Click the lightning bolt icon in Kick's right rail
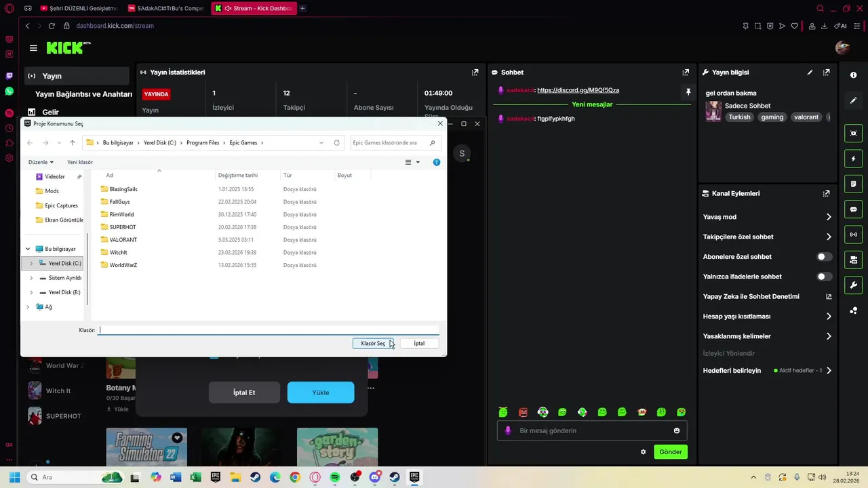This screenshot has width=868, height=488. pos(853,159)
